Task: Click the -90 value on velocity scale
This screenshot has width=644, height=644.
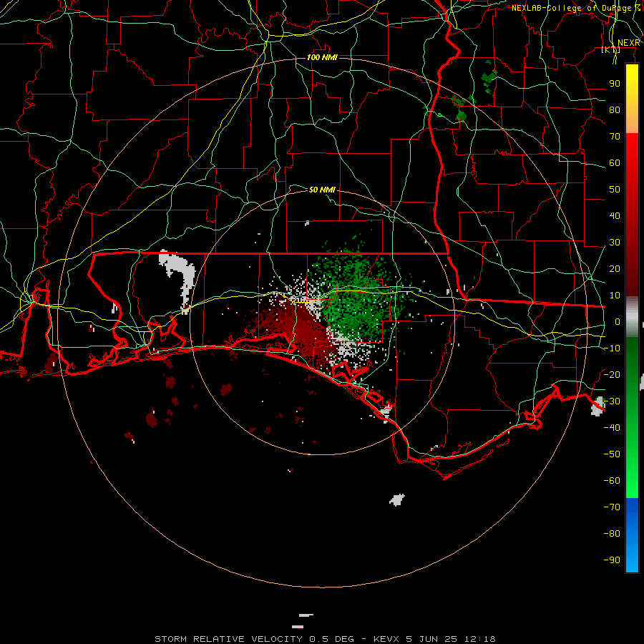Action: 612,560
